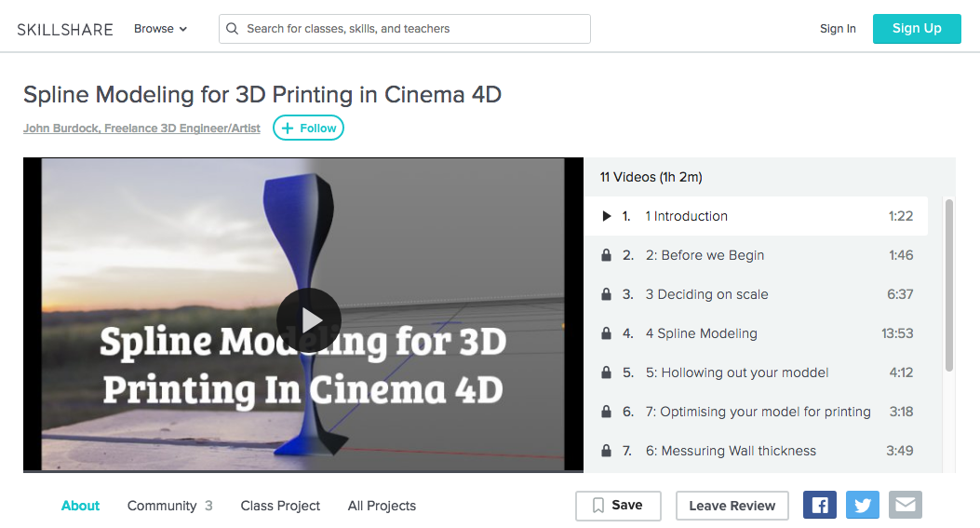Click the play arrow beside 1 Introduction
This screenshot has width=980, height=528.
pos(606,216)
